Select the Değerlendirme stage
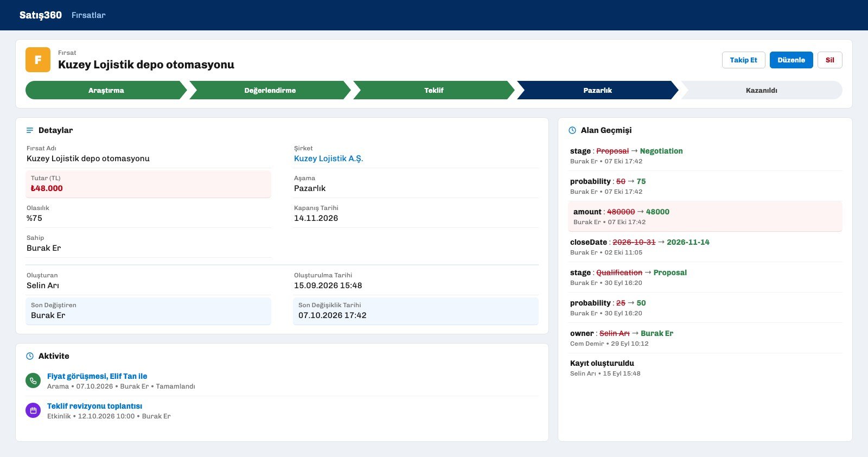Image resolution: width=868 pixels, height=457 pixels. coord(270,90)
